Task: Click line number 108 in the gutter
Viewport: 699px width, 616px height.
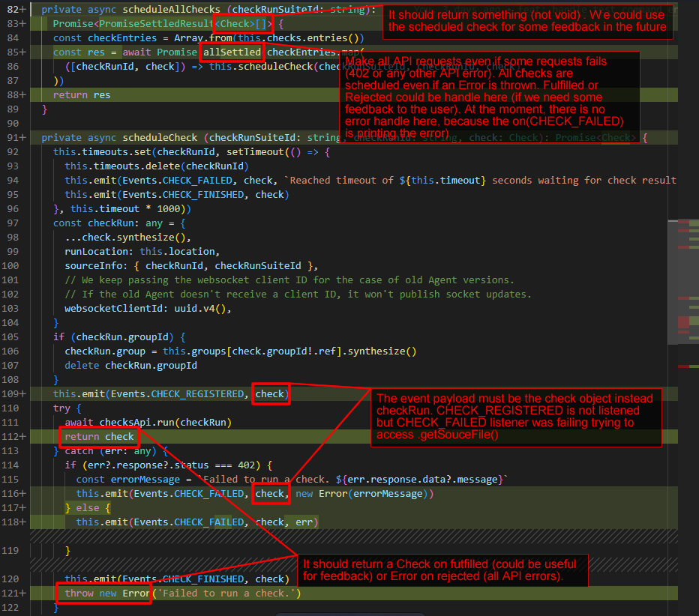Action: [10, 380]
